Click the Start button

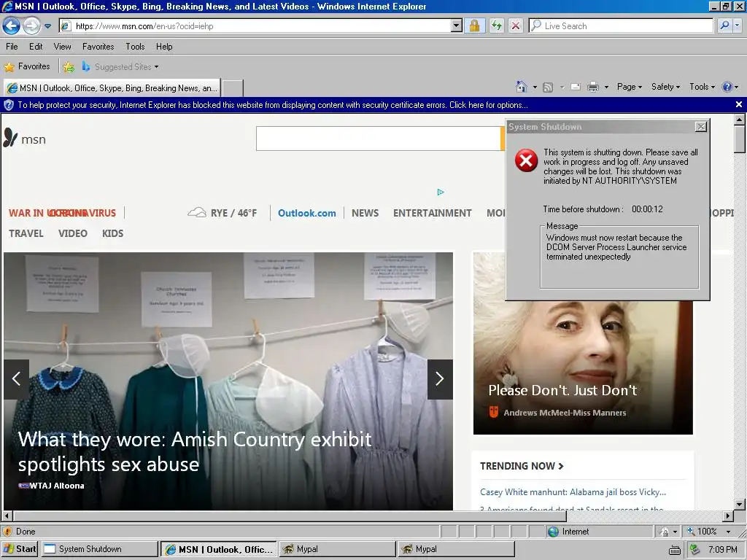20,549
